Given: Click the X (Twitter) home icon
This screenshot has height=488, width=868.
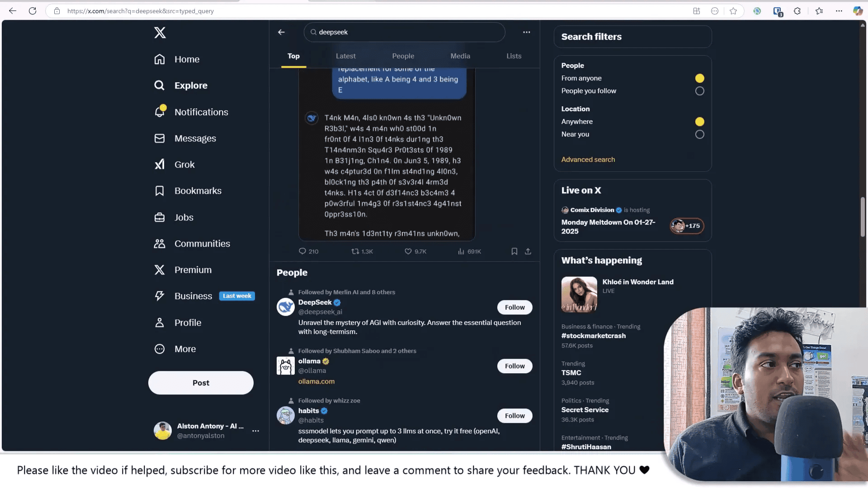Looking at the screenshot, I should 159,32.
